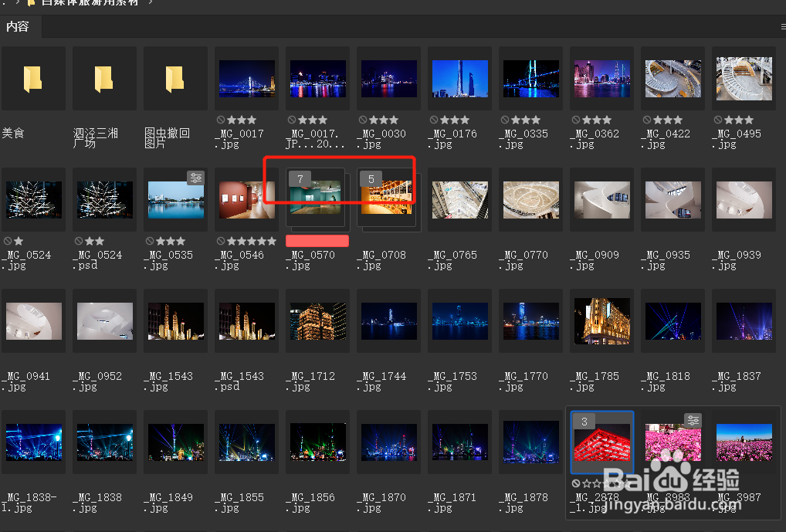Switch to the 内容 tab

point(20,27)
